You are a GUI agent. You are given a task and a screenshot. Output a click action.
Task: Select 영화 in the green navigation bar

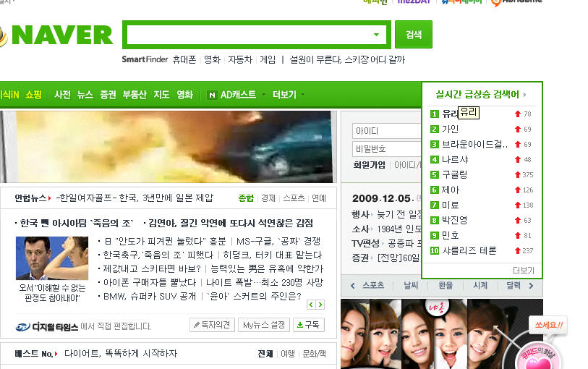pyautogui.click(x=185, y=95)
